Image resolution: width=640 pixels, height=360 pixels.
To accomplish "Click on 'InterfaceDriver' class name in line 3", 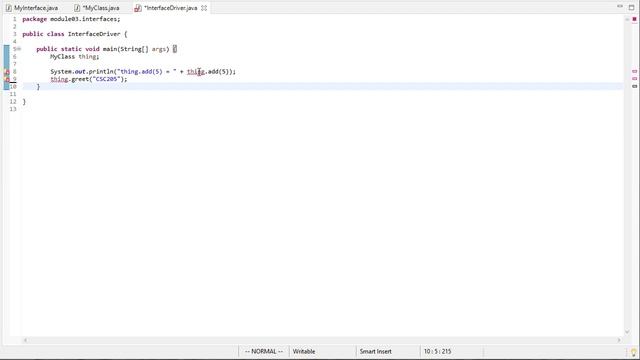I will 94,34.
